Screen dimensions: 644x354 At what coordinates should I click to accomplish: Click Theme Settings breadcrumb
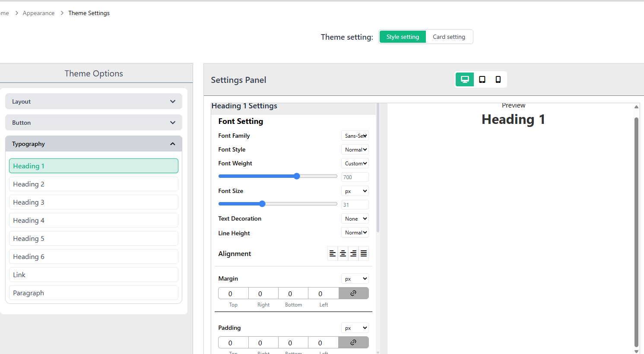point(89,13)
